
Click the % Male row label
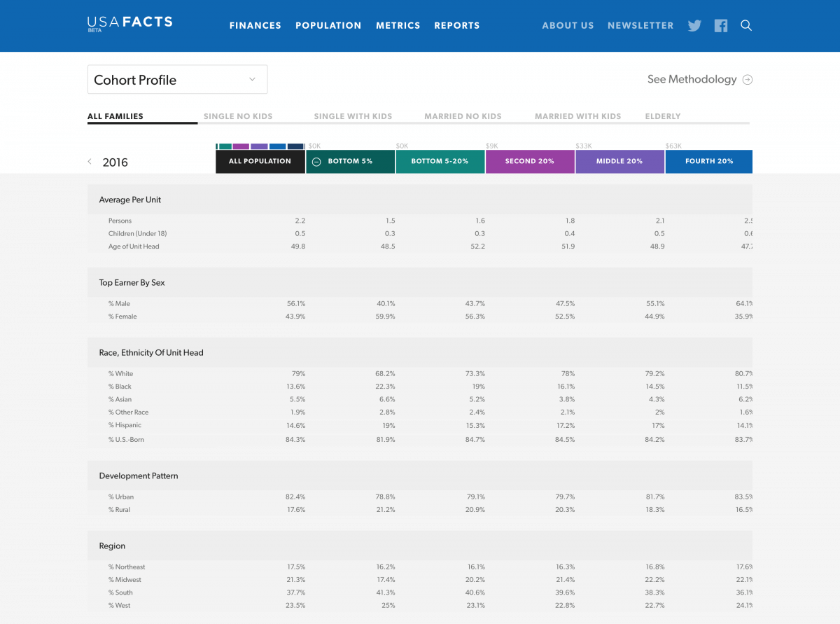coord(119,304)
